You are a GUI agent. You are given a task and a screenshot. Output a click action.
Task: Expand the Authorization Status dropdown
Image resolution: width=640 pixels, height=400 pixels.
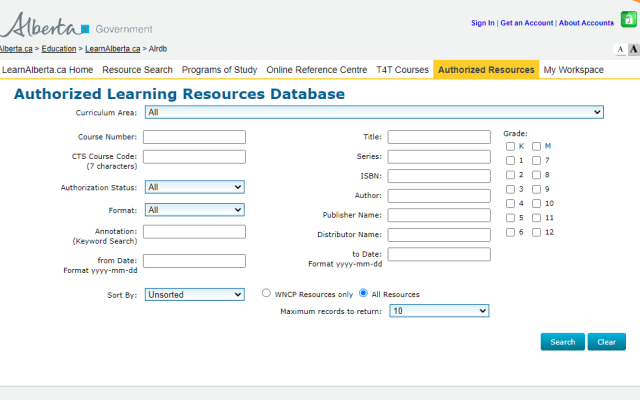click(x=194, y=187)
